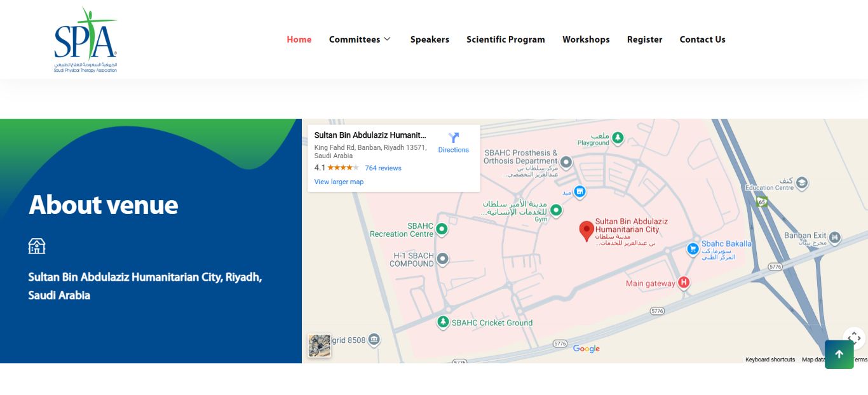Go to Contact Us

pos(702,39)
